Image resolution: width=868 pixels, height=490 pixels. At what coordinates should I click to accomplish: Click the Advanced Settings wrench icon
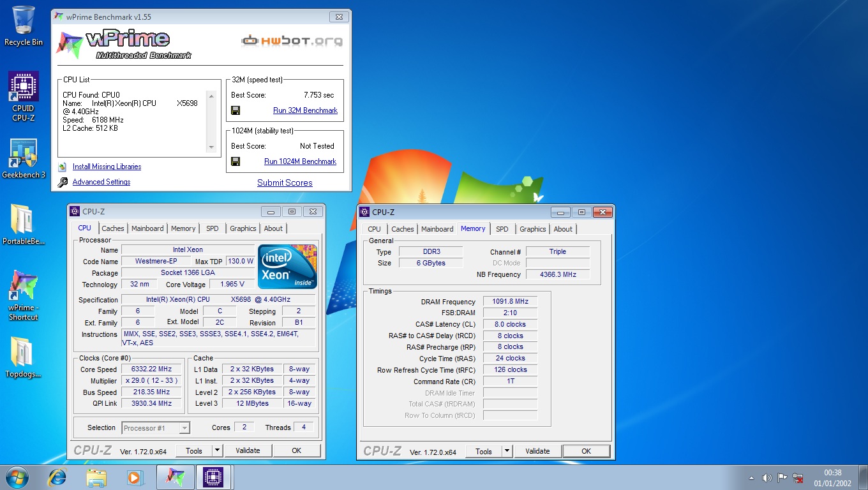[63, 182]
